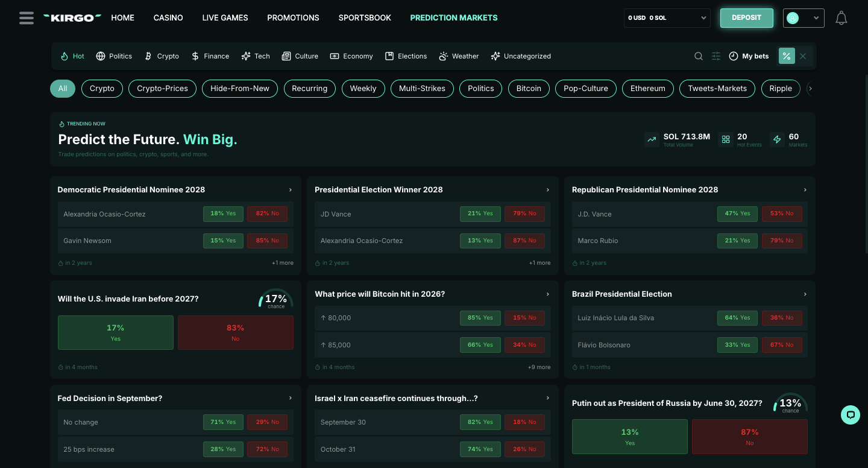
Task: Bet 79% No on Marco Rubio
Action: 782,241
